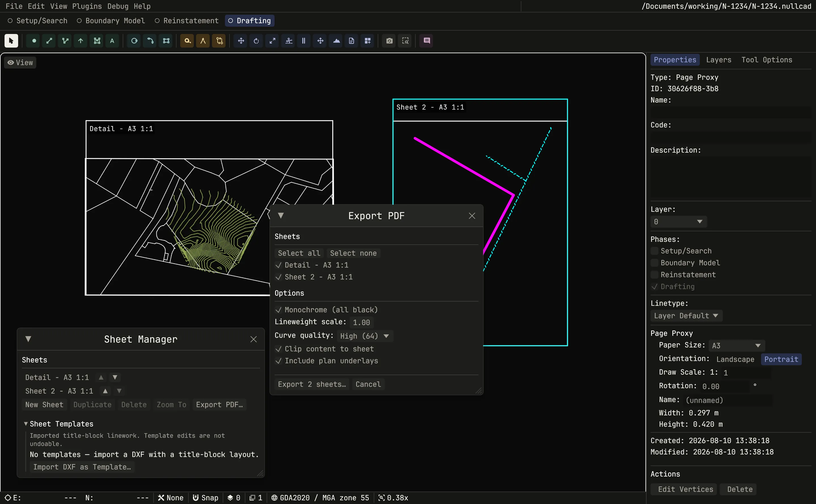Collapse the Sheet Templates section
The width and height of the screenshot is (816, 504).
pos(26,424)
